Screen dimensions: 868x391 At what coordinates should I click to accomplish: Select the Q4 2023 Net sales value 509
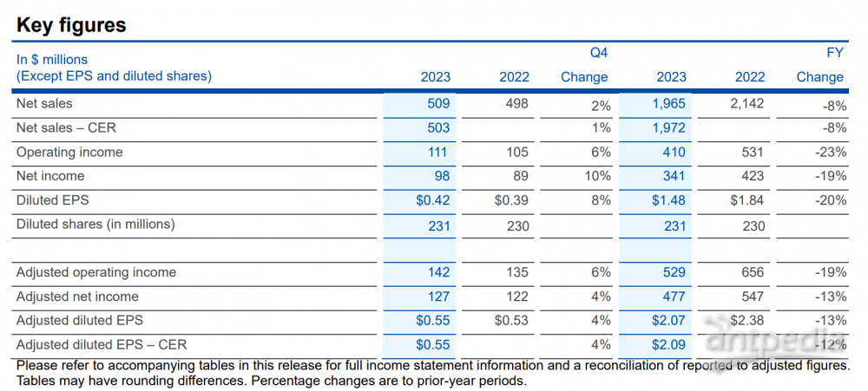point(438,104)
